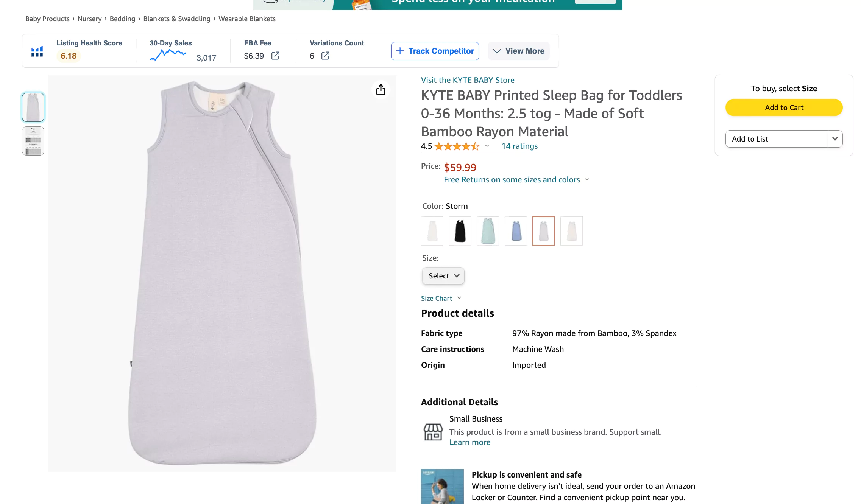Click the star rating icons
The height and width of the screenshot is (504, 861).
pos(457,146)
